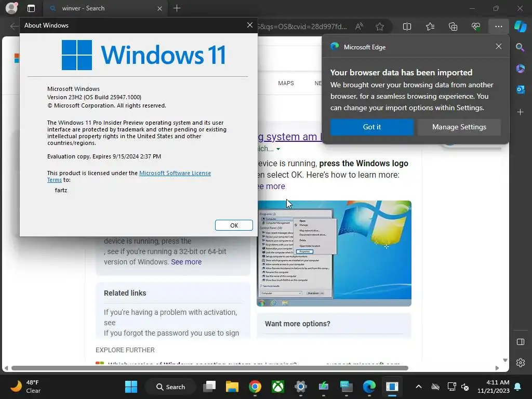The height and width of the screenshot is (399, 532).
Task: Open Microsoft Software License link
Action: [175, 173]
